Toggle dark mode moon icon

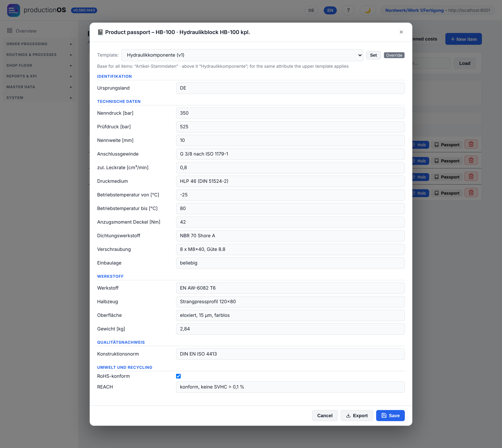coord(368,10)
